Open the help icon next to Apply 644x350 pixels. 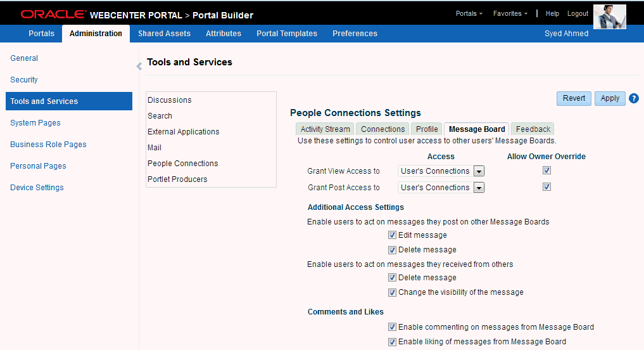point(634,98)
